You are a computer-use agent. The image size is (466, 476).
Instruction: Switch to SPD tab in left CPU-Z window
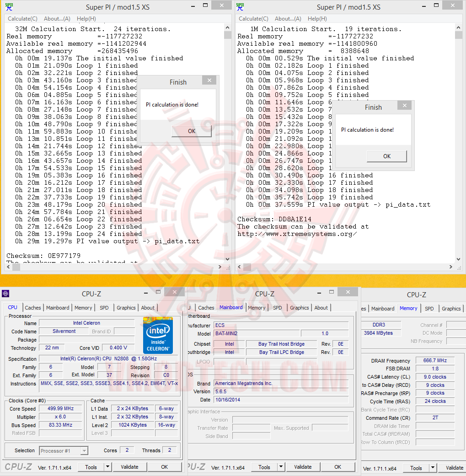104,308
